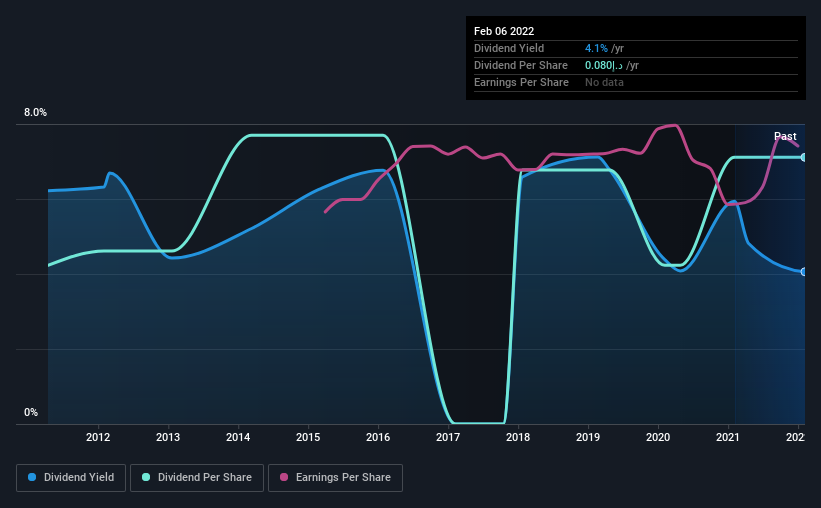Click the tooltip date Feb 06 2022
This screenshot has height=508, width=821.
coord(504,31)
